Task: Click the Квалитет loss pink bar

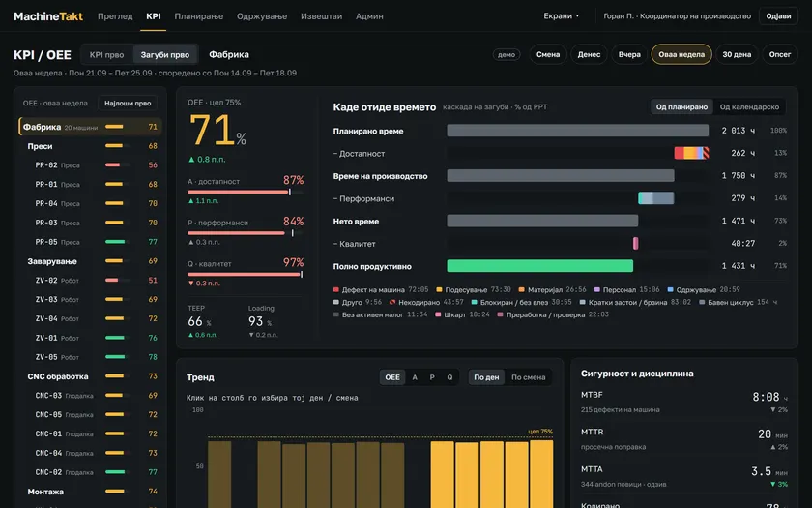Action: (x=635, y=243)
